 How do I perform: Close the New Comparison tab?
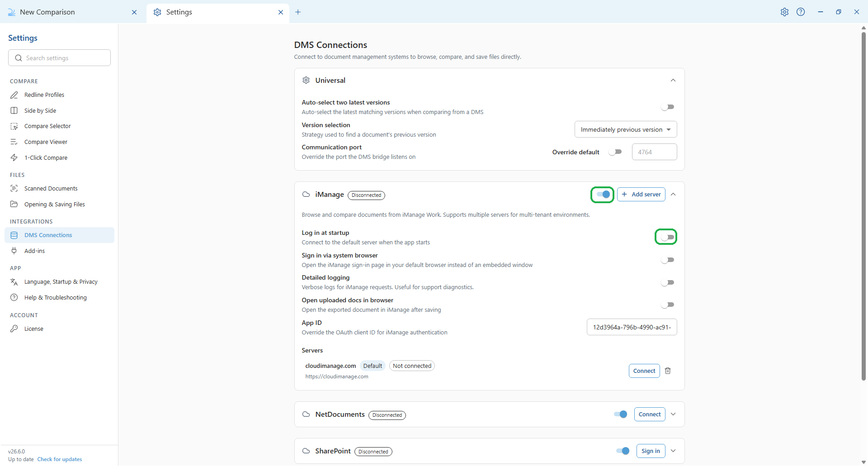tap(134, 12)
